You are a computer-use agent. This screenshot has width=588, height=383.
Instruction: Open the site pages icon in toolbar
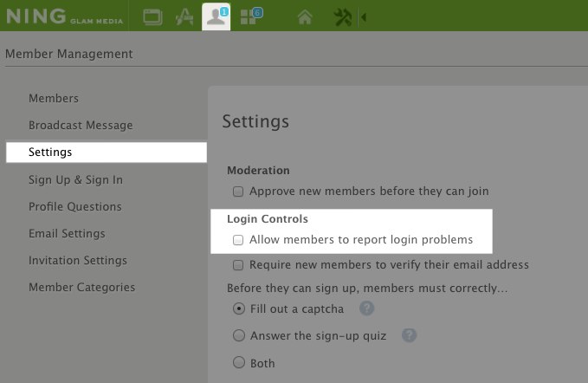coord(152,16)
